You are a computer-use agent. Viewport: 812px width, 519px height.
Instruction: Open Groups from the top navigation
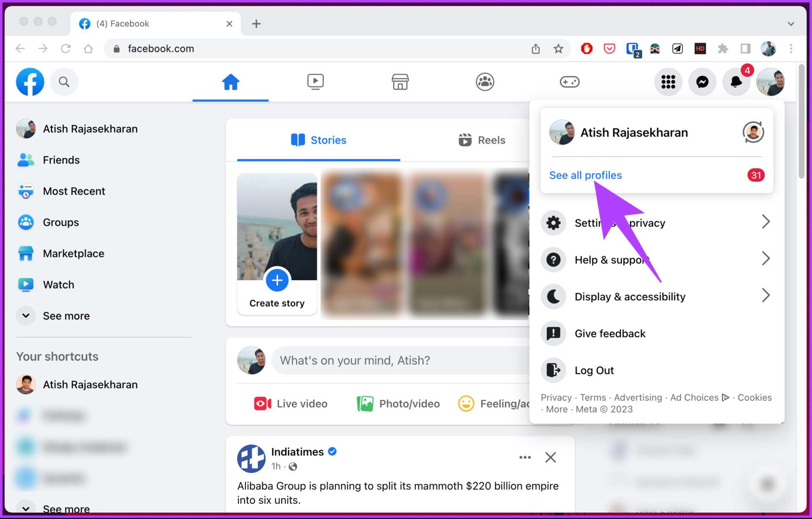tap(485, 82)
